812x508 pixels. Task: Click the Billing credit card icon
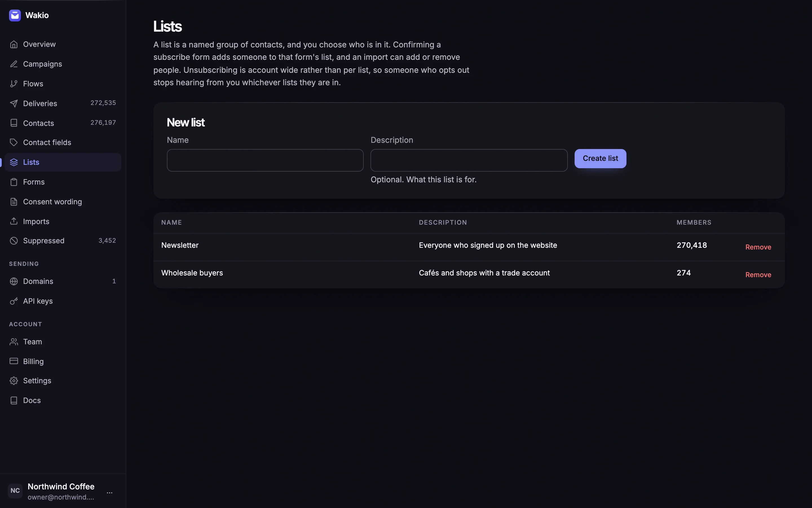tap(14, 361)
